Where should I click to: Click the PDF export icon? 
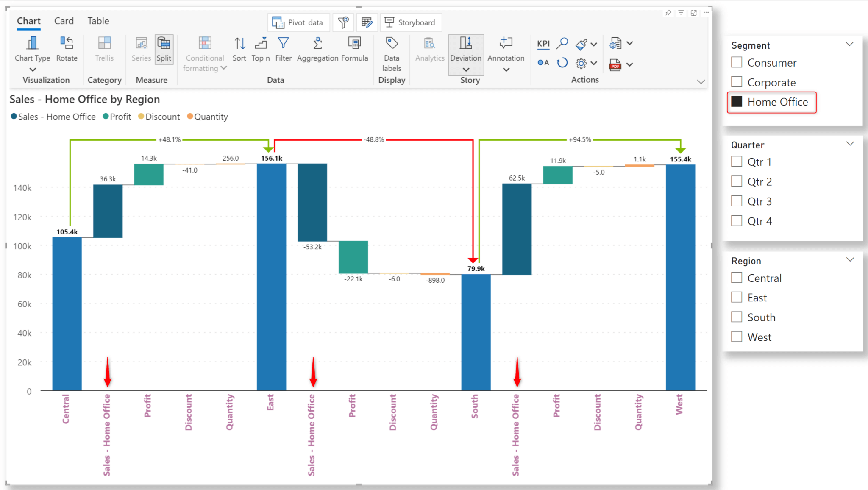click(x=615, y=64)
